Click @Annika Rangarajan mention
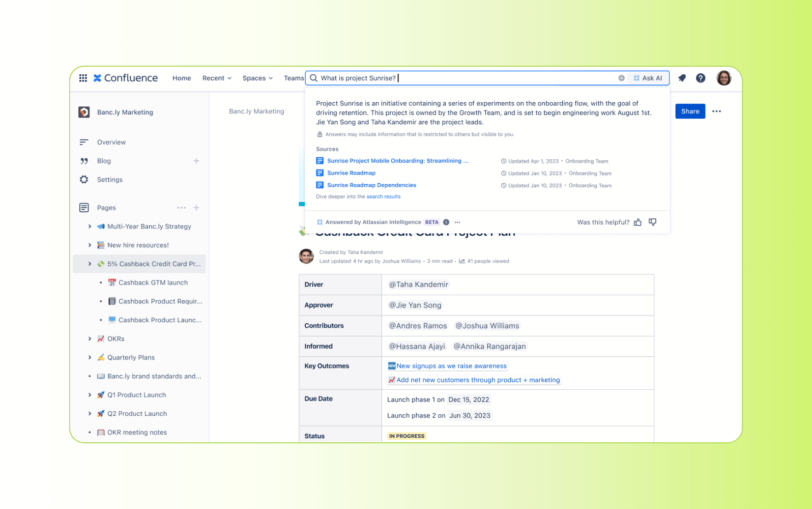 coord(489,347)
